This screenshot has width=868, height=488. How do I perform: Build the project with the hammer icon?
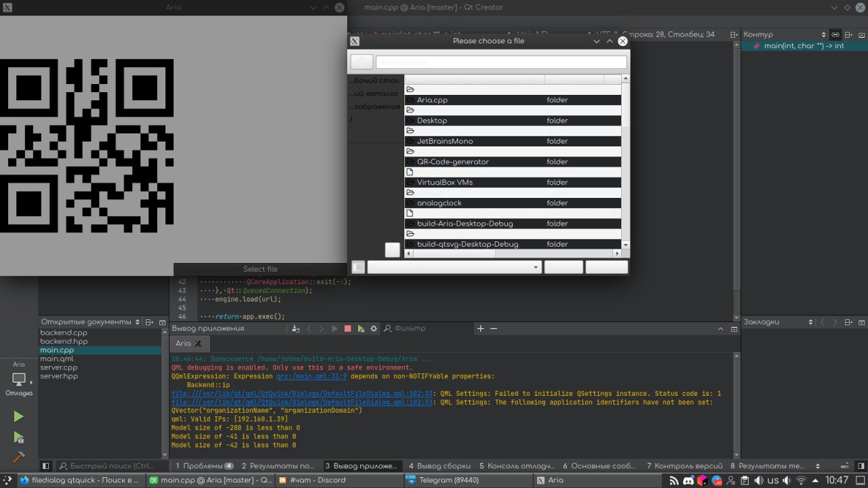click(x=18, y=457)
